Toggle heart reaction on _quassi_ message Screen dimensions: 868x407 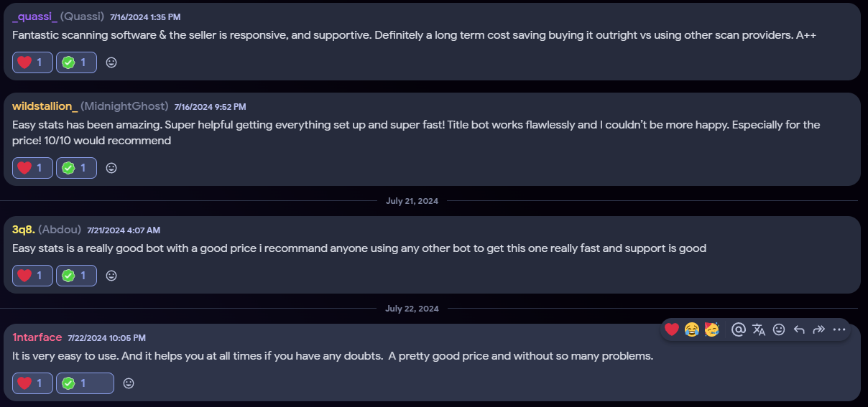coord(32,62)
